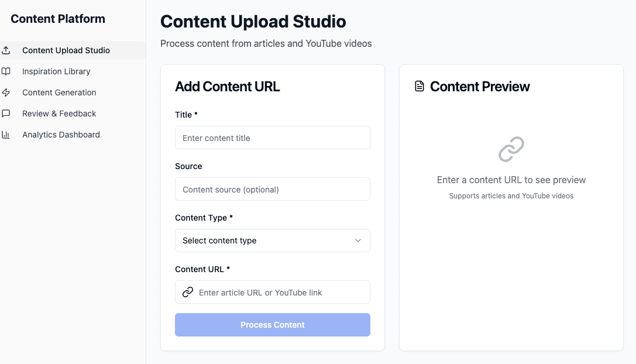Click the speech bubble Review & Feedback icon

click(6, 114)
